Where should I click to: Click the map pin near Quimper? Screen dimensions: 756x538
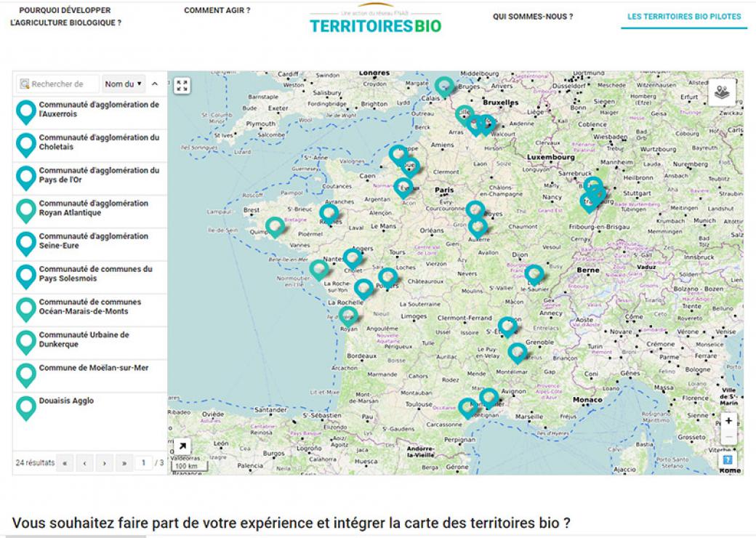(275, 227)
